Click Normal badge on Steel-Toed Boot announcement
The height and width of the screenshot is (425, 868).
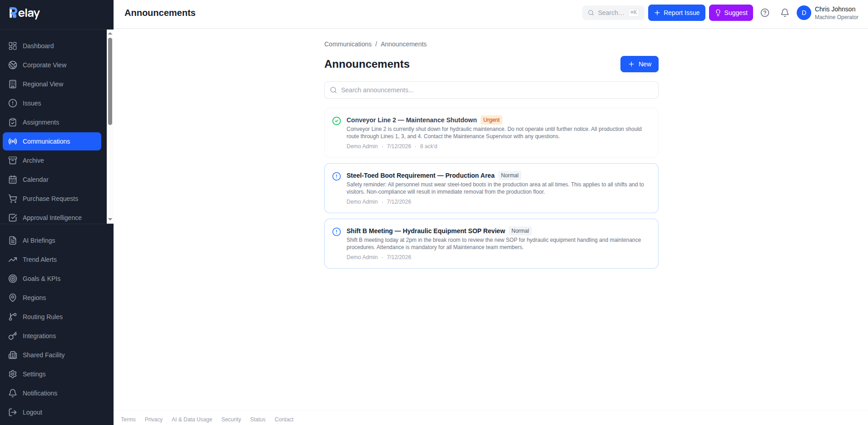[x=510, y=175]
